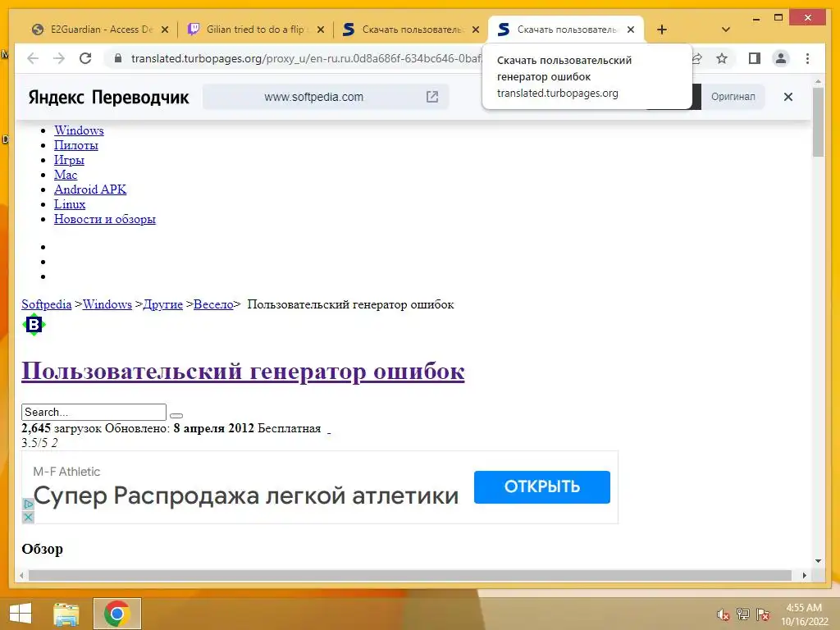
Task: Open the Пилоты link
Action: pos(76,145)
